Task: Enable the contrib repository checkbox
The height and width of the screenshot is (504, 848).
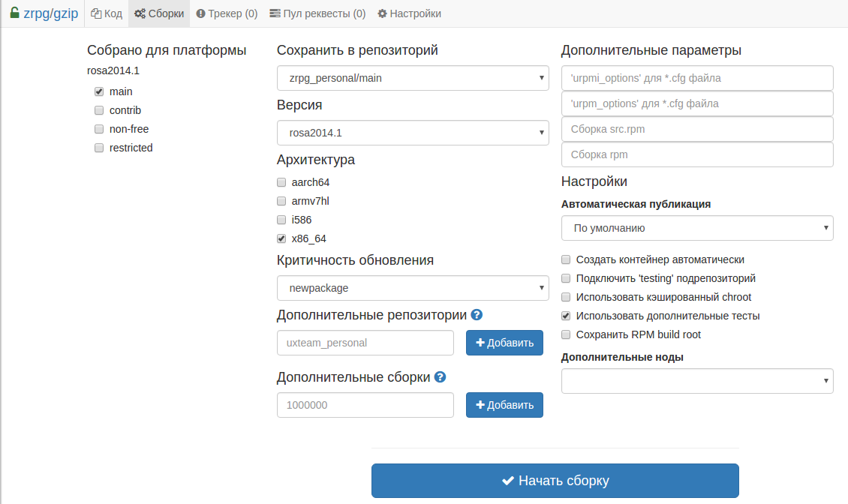Action: point(99,110)
